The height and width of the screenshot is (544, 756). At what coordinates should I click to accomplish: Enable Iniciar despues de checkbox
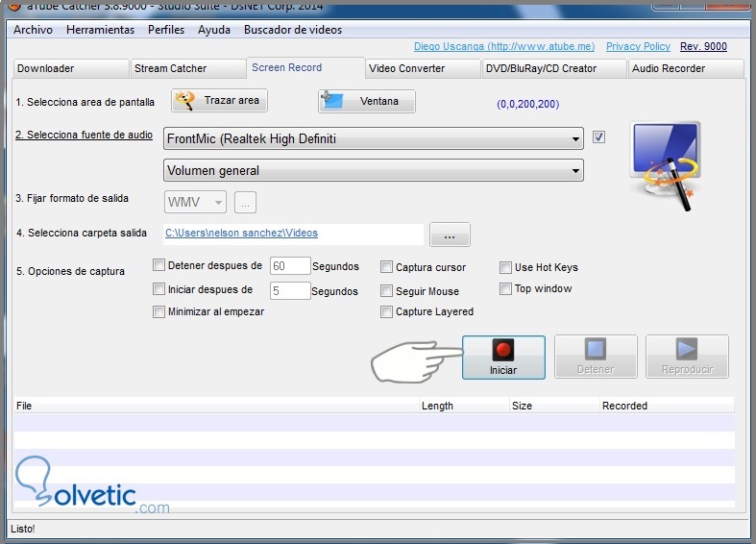(x=159, y=289)
